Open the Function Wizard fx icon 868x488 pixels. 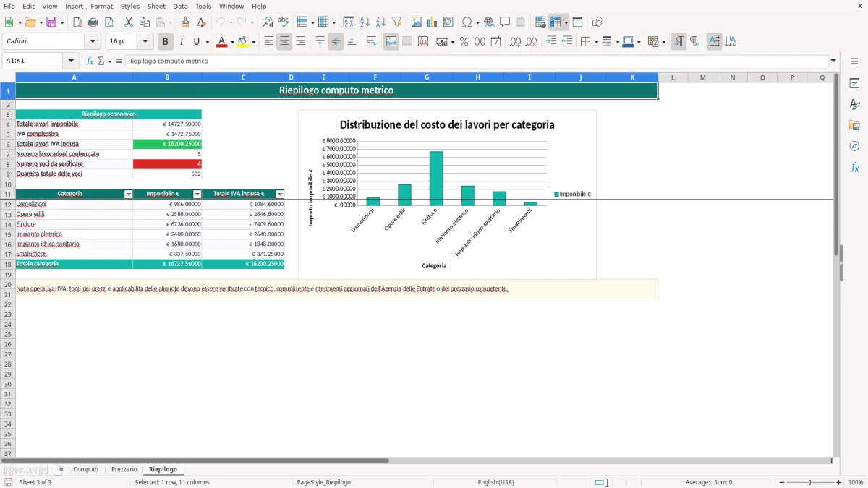coord(90,61)
